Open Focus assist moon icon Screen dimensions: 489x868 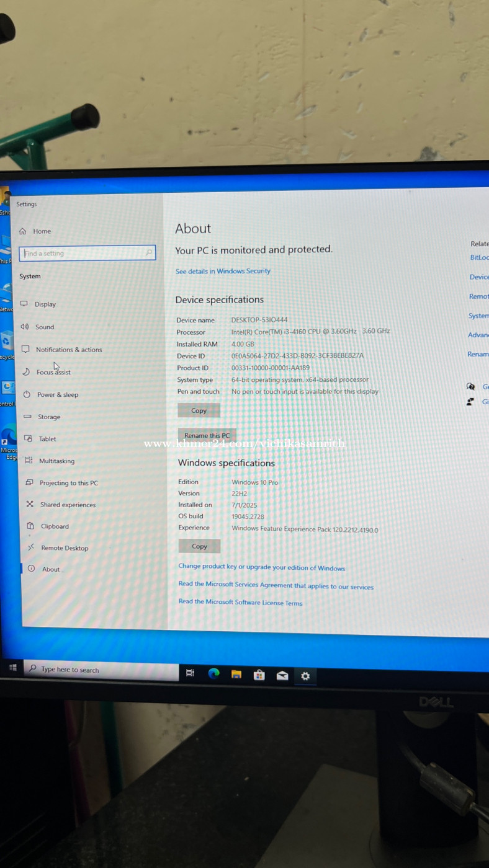(26, 372)
